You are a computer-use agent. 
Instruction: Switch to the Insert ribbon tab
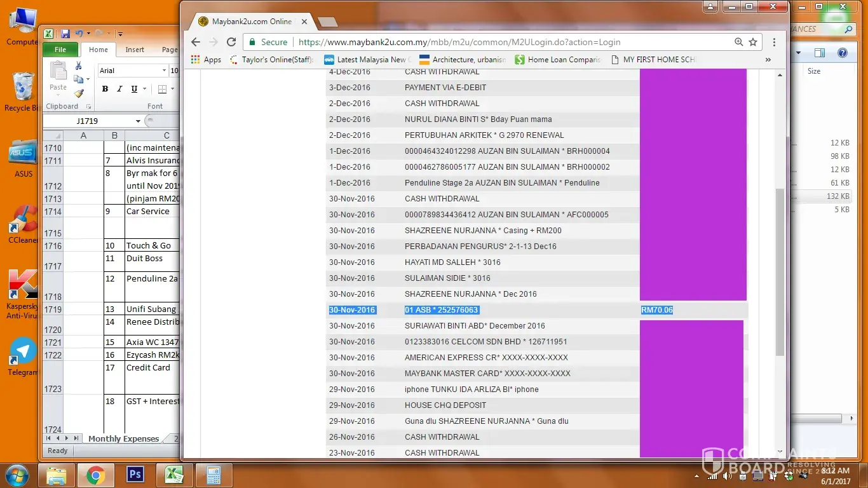pyautogui.click(x=135, y=50)
